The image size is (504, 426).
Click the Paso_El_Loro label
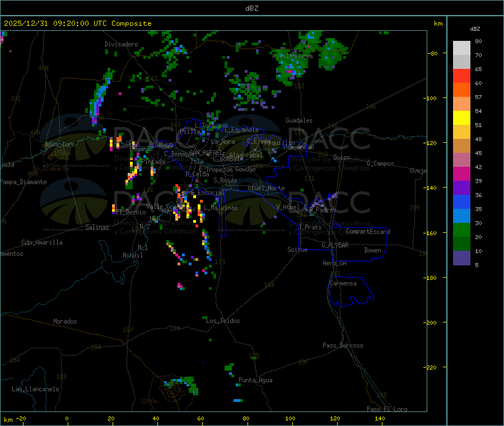tap(388, 409)
